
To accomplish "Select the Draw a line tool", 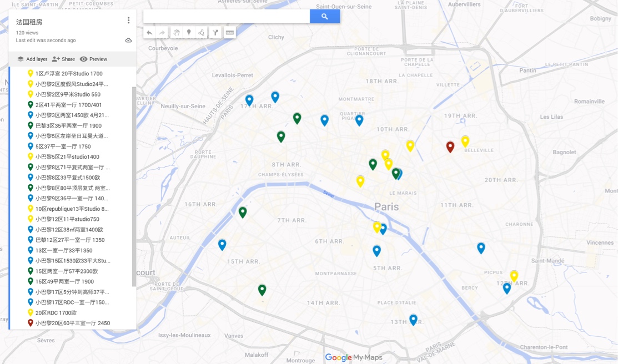I will click(x=202, y=33).
